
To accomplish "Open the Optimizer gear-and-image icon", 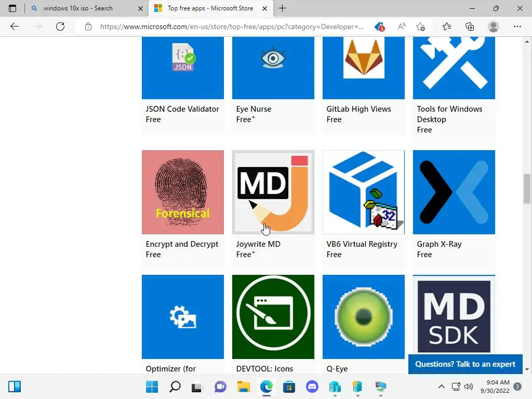I will [x=183, y=316].
